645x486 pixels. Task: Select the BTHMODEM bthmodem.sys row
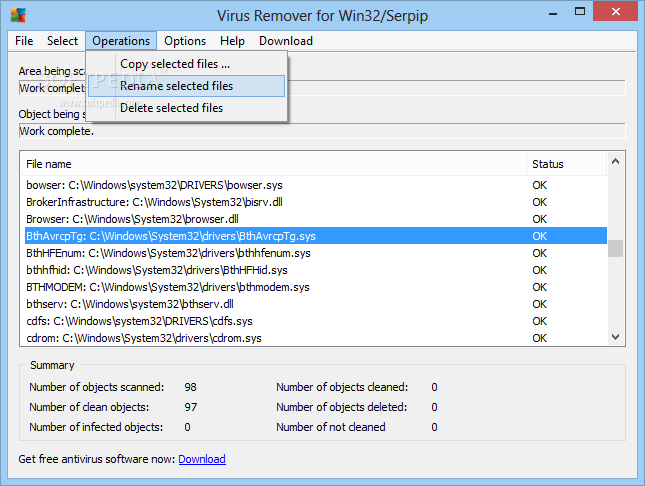316,287
